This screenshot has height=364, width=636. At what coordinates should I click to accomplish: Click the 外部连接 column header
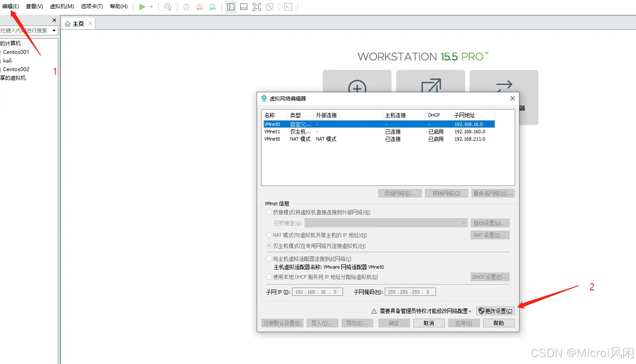348,115
